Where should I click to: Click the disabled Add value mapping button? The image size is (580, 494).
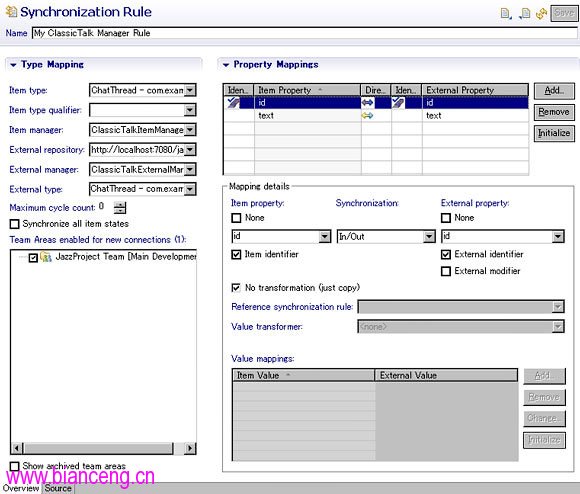[544, 376]
